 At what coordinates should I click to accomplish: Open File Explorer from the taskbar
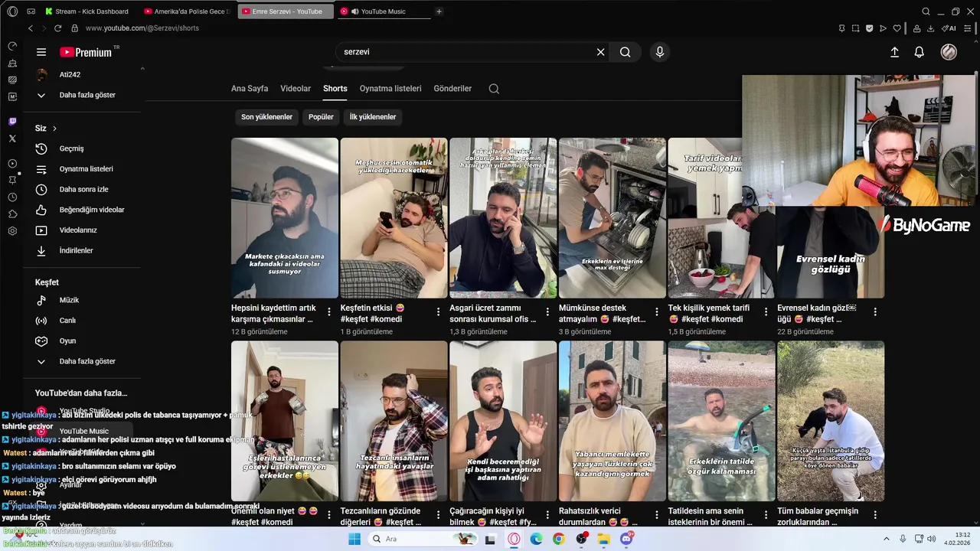tap(603, 539)
